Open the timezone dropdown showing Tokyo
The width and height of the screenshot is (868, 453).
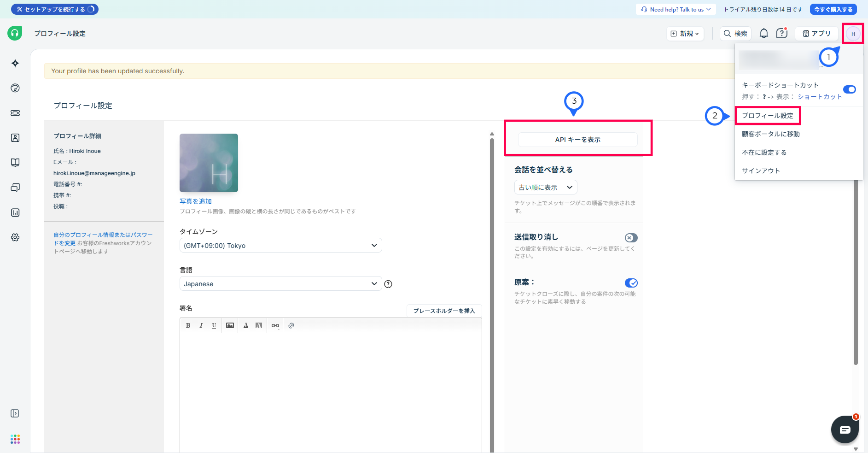(x=280, y=245)
